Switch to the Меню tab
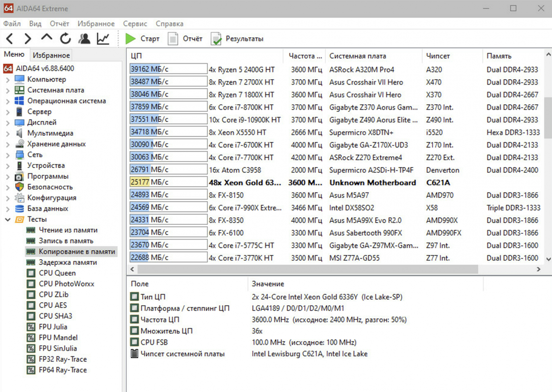This screenshot has width=552, height=392. coord(14,54)
